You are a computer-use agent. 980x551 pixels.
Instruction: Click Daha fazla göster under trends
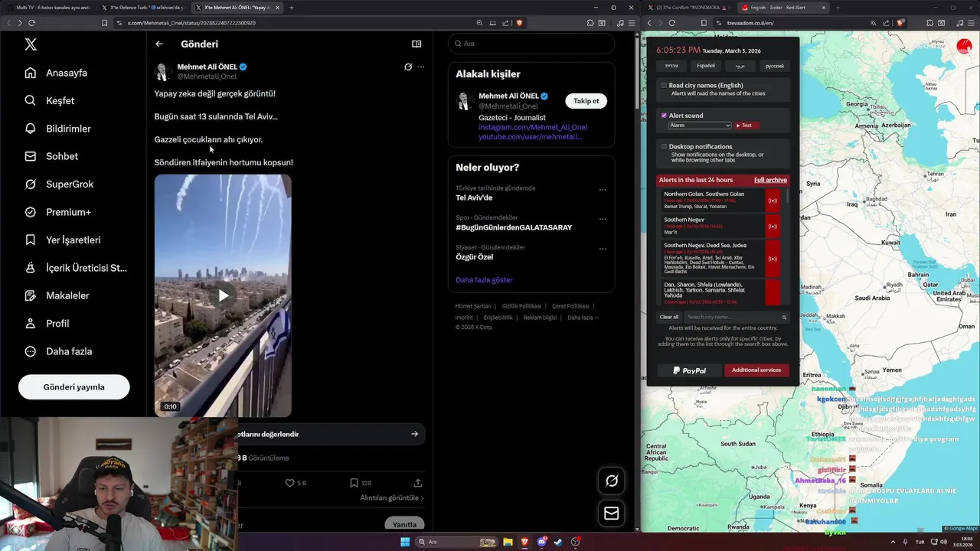point(484,279)
